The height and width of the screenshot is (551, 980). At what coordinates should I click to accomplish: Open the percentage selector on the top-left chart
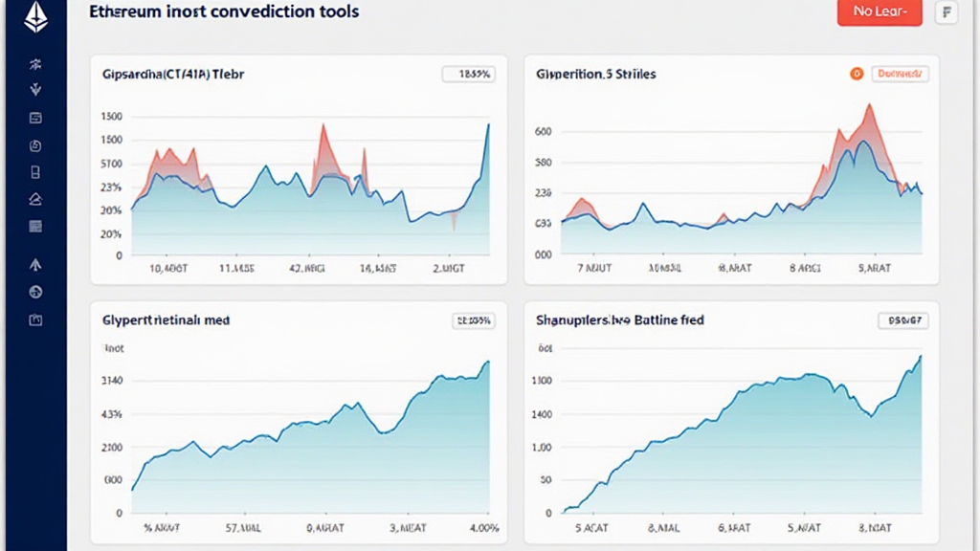point(468,74)
